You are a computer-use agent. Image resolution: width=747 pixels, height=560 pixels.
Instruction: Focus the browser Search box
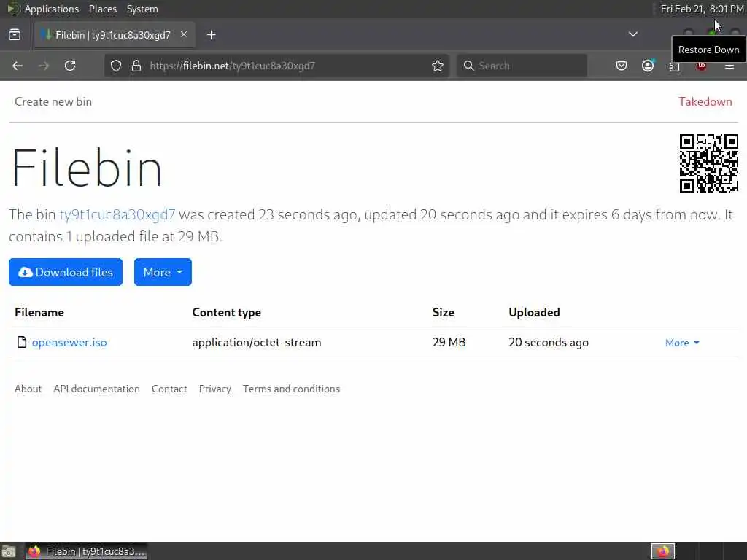(522, 66)
